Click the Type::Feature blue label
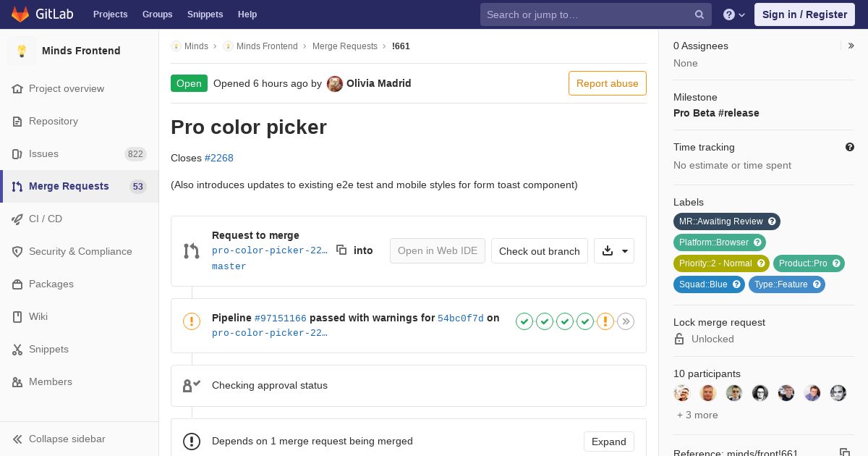The image size is (868, 456). pos(780,284)
